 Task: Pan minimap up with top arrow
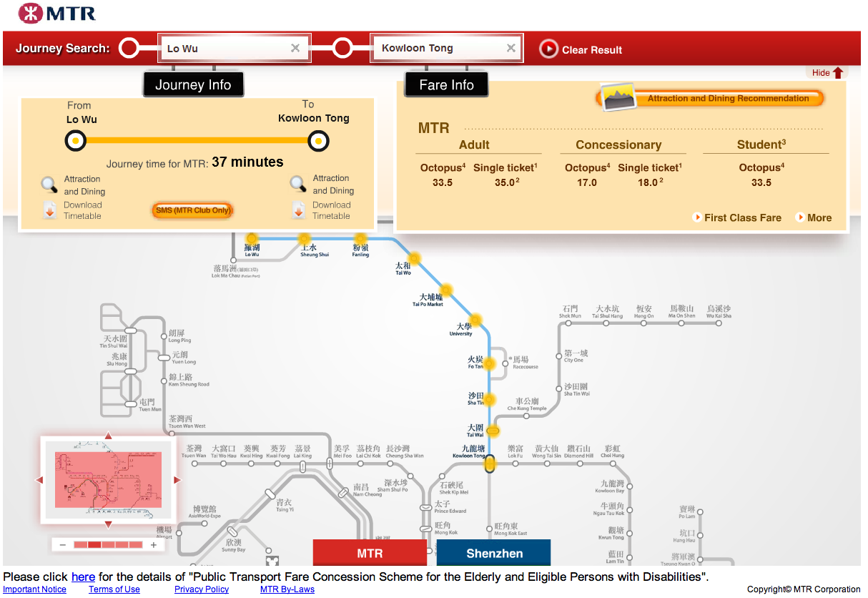point(108,436)
